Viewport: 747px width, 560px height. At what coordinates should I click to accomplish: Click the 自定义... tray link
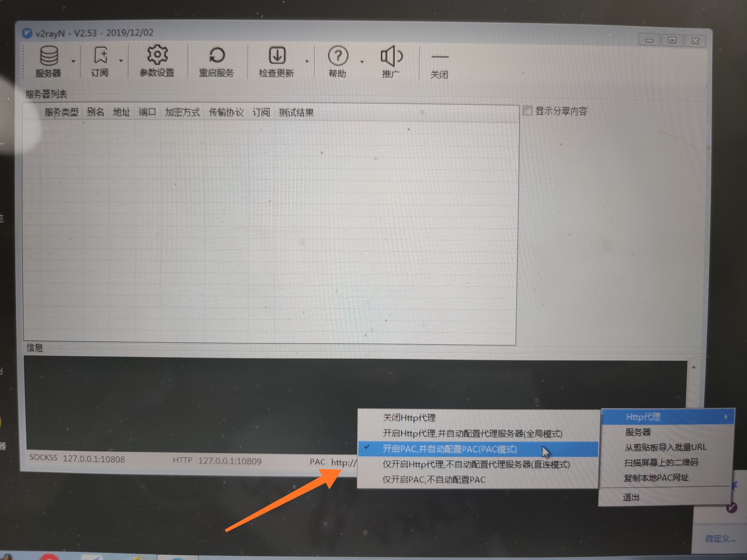[x=720, y=538]
